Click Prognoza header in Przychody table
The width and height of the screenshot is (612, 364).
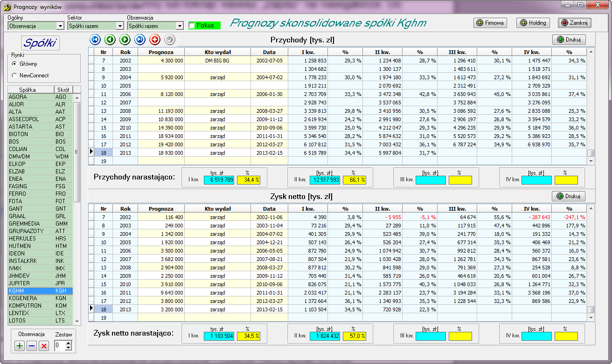tap(161, 52)
